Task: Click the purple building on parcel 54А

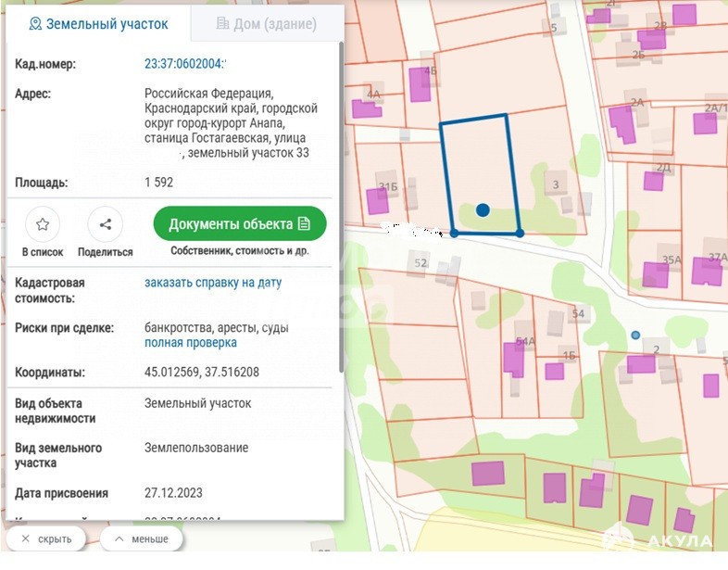Action: tap(513, 358)
